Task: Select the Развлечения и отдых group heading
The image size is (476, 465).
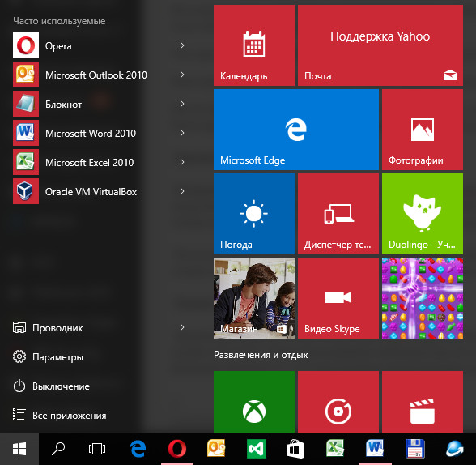Action: (x=261, y=355)
